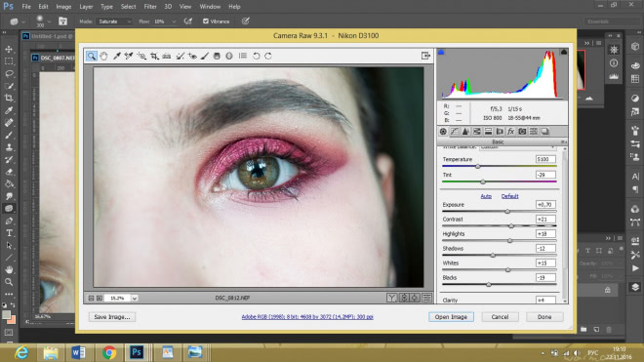Open the zoom level dropdown arrow

[x=135, y=298]
